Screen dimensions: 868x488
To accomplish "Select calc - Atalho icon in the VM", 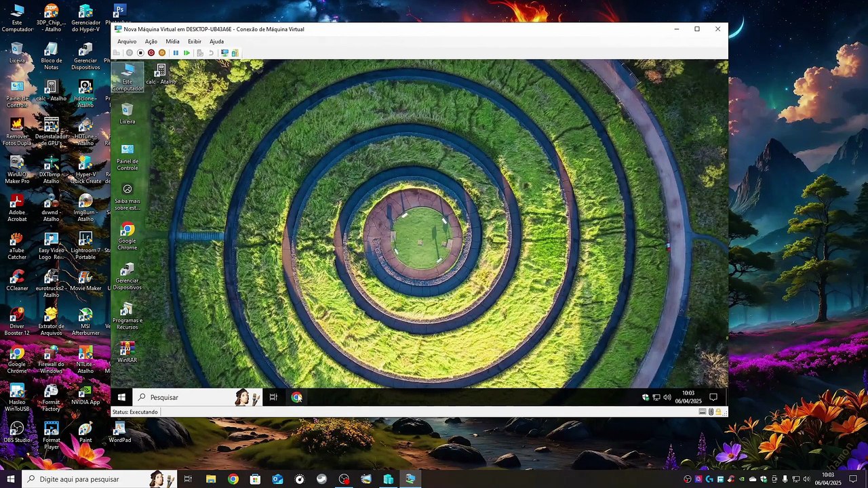I will pos(161,74).
